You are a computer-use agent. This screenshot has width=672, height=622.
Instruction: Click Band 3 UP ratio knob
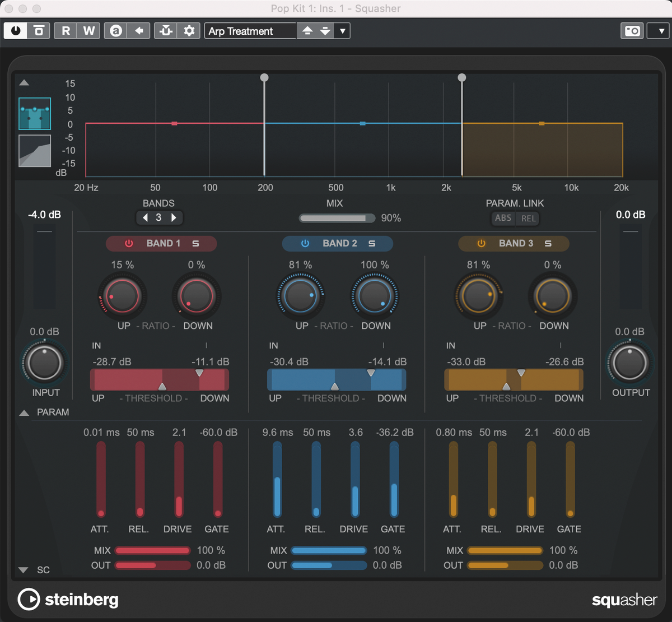click(x=478, y=295)
